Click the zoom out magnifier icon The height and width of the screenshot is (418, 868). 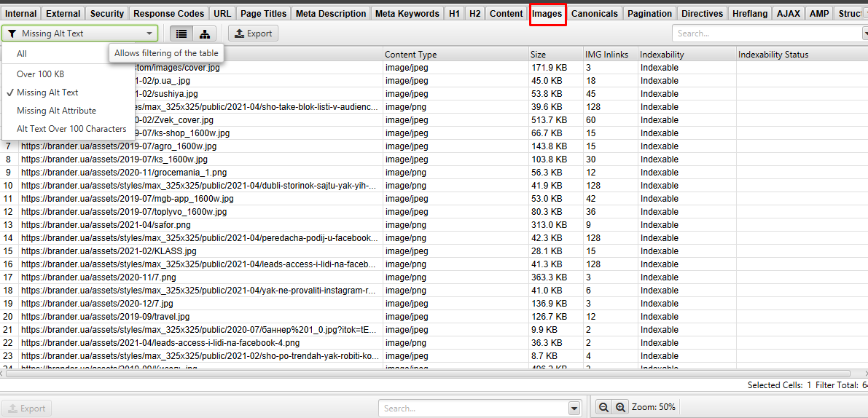(x=603, y=408)
